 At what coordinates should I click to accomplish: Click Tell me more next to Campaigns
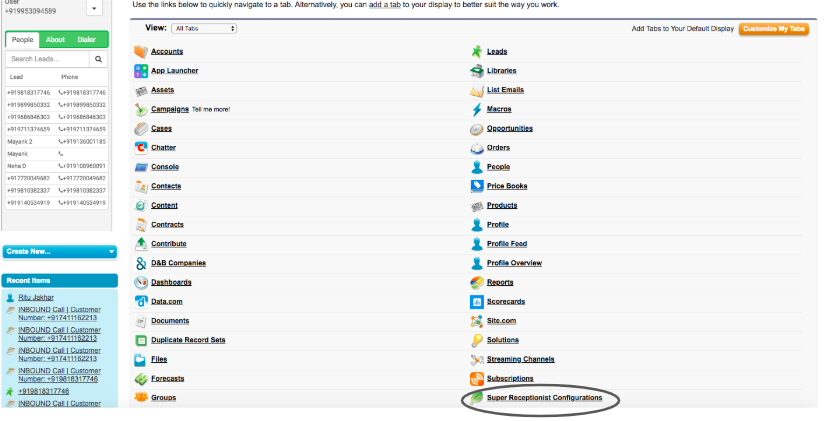click(211, 109)
